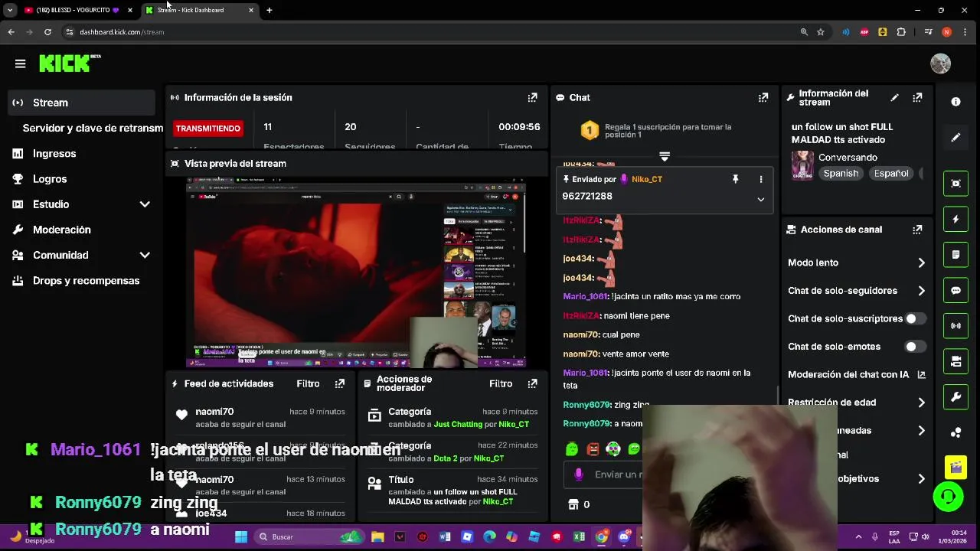Click the green slime emote in chat bar
This screenshot has height=551, width=980.
pyautogui.click(x=572, y=449)
